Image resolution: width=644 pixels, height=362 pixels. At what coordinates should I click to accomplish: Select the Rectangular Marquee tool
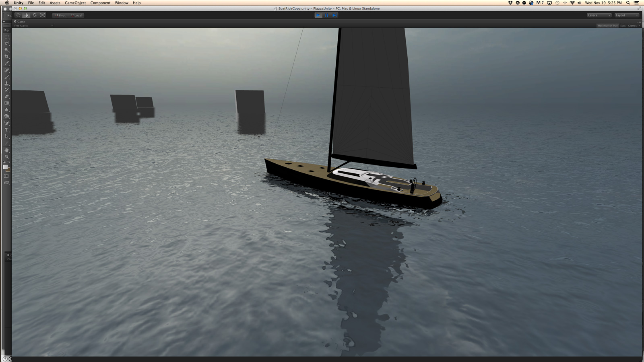pyautogui.click(x=6, y=37)
